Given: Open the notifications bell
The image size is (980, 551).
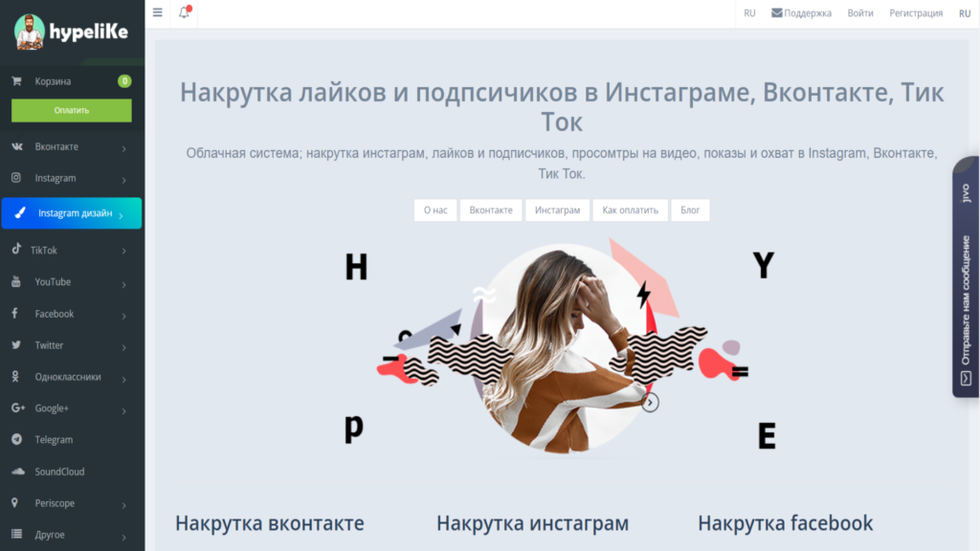Looking at the screenshot, I should [x=184, y=11].
